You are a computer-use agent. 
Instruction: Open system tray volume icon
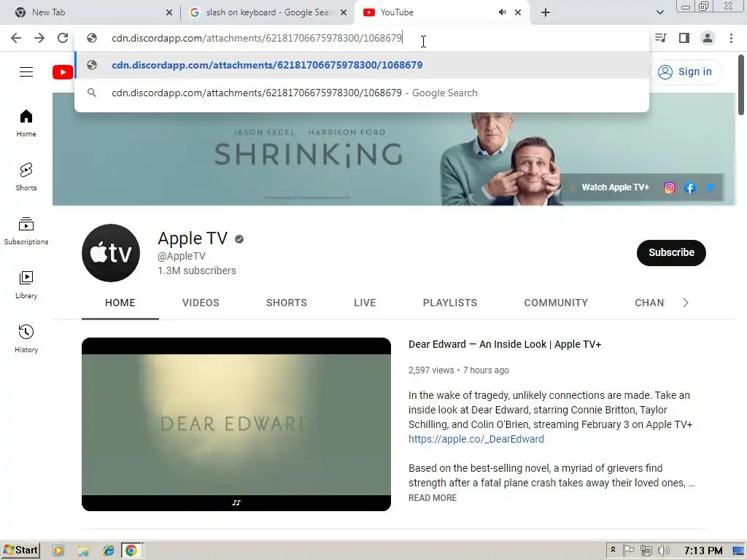pyautogui.click(x=663, y=551)
